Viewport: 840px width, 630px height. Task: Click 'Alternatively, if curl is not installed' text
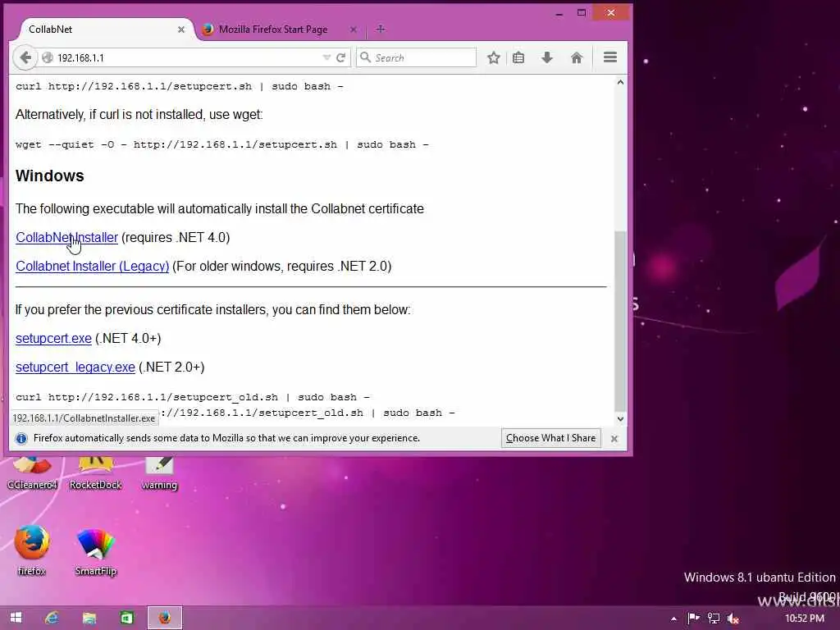tap(139, 115)
